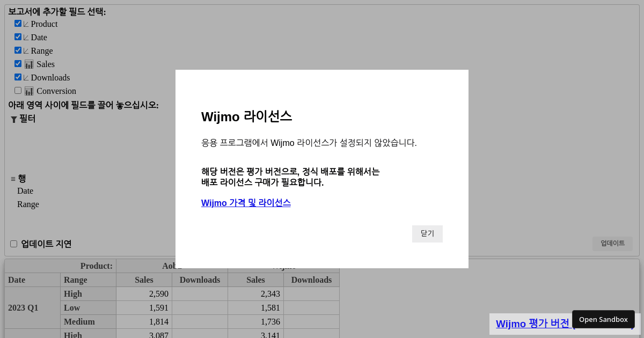The width and height of the screenshot is (644, 338).
Task: Click the Date column header in pivot grid
Action: point(33,280)
